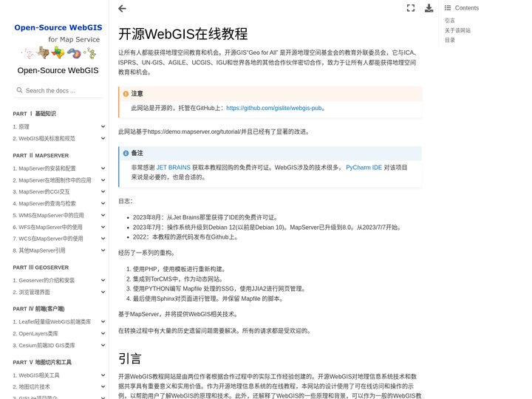Click the Search the docs field

pos(58,91)
